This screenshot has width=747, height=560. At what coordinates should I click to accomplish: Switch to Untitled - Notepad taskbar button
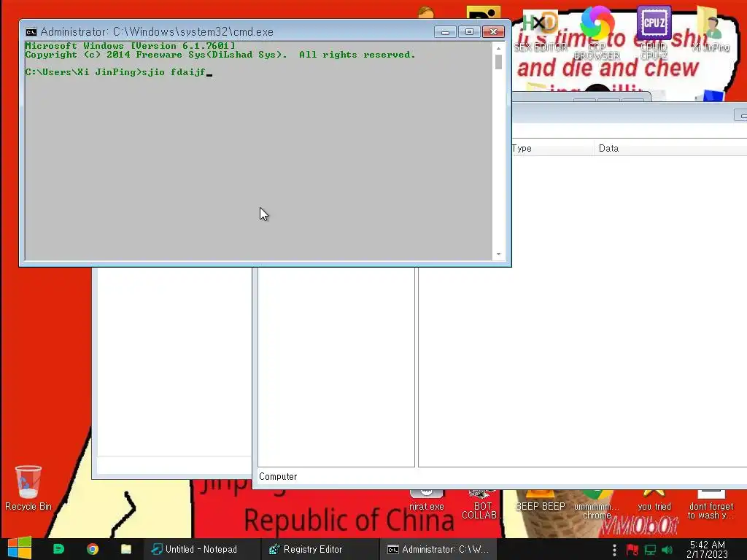pyautogui.click(x=202, y=549)
